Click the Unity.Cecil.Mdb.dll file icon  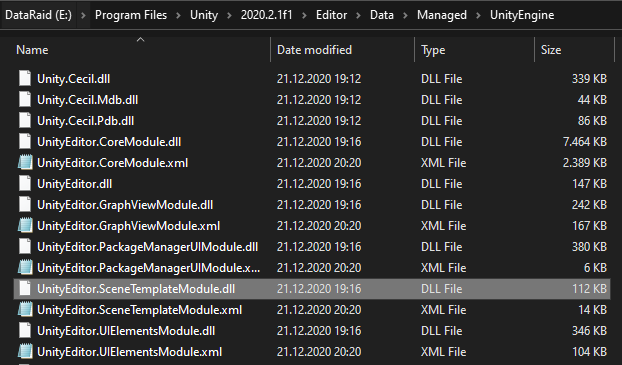point(25,100)
